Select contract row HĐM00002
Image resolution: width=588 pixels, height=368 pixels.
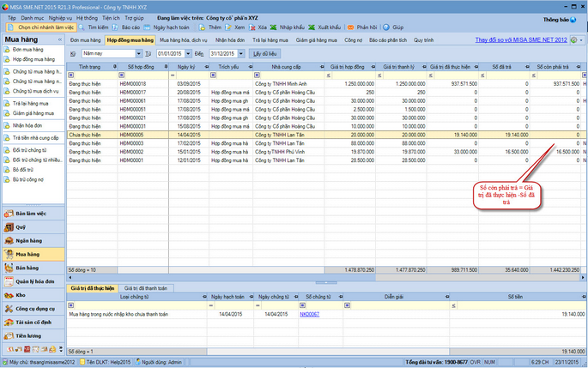tap(326, 152)
